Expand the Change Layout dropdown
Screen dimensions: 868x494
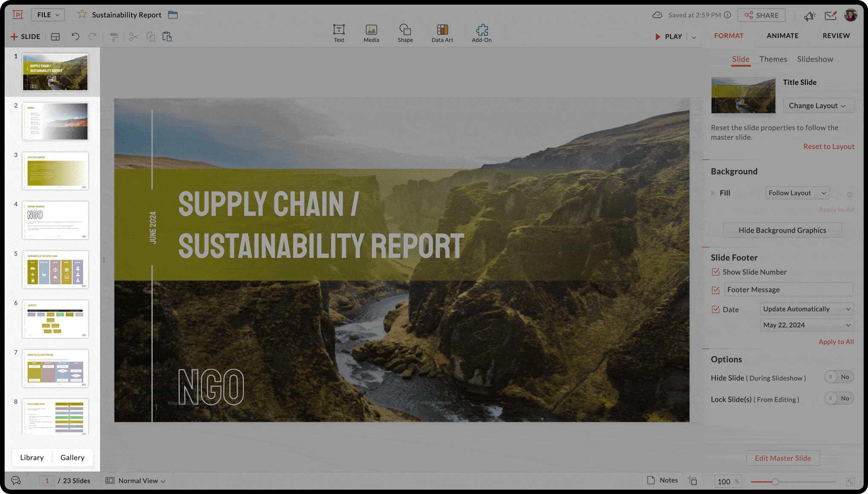click(818, 106)
